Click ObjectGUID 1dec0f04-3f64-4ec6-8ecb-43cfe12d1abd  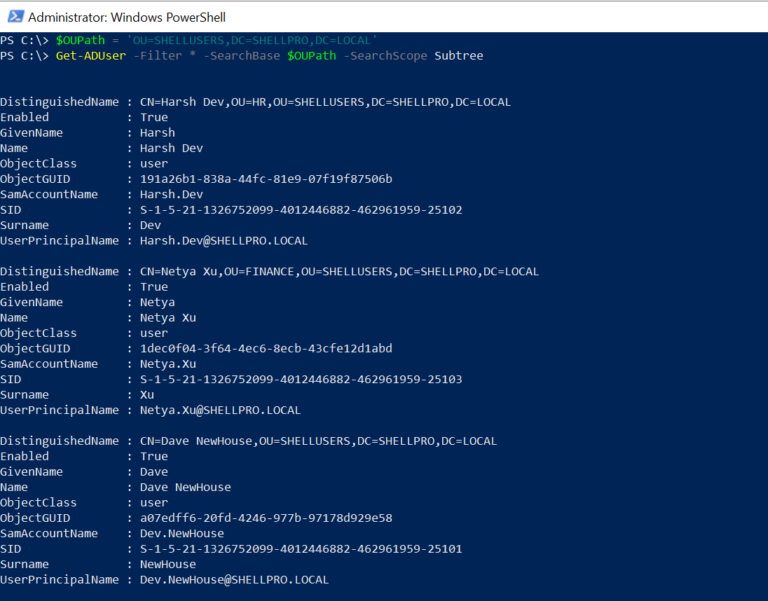click(266, 348)
